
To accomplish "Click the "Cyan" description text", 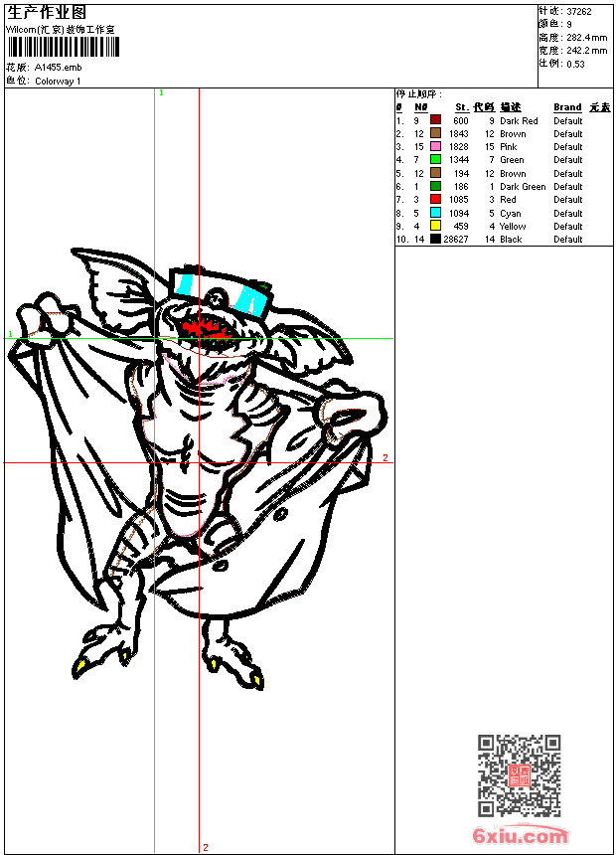I will click(x=511, y=214).
